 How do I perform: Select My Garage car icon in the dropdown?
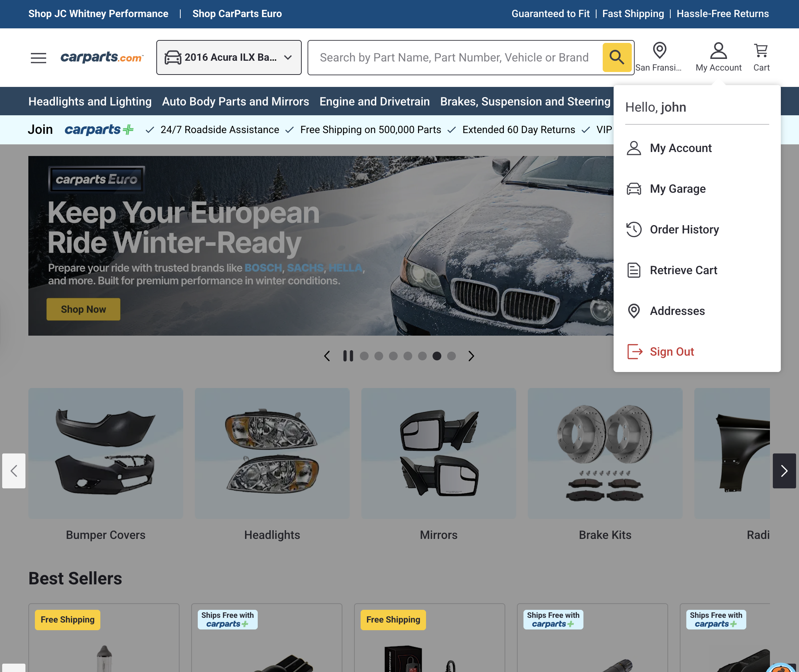click(x=634, y=189)
